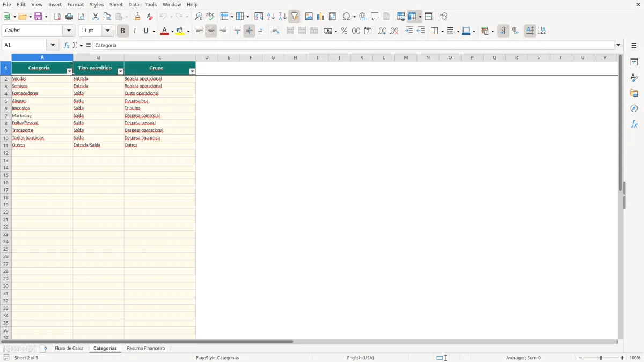Switch to the Fluxo de Caixa tab
The image size is (644, 362).
tap(69, 349)
